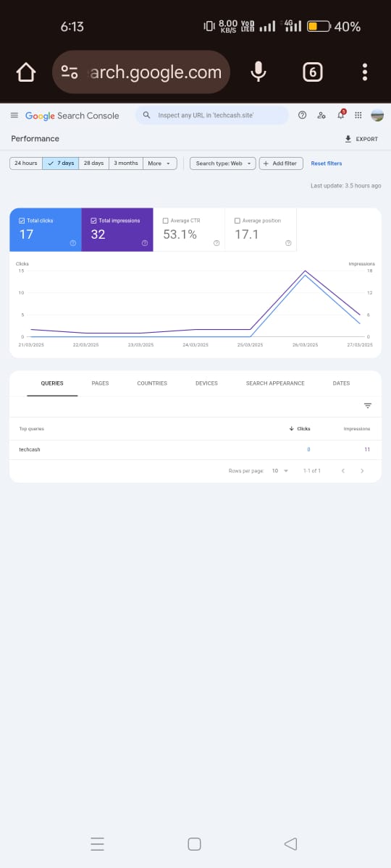
Task: Go to next table page
Action: click(x=362, y=471)
